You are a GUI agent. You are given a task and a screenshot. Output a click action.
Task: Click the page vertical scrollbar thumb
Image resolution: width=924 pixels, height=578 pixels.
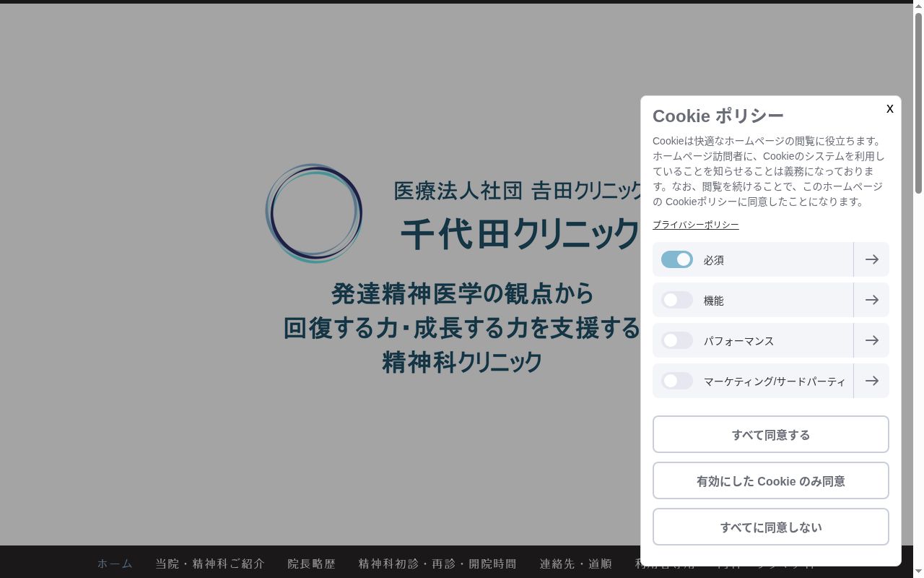point(918,103)
